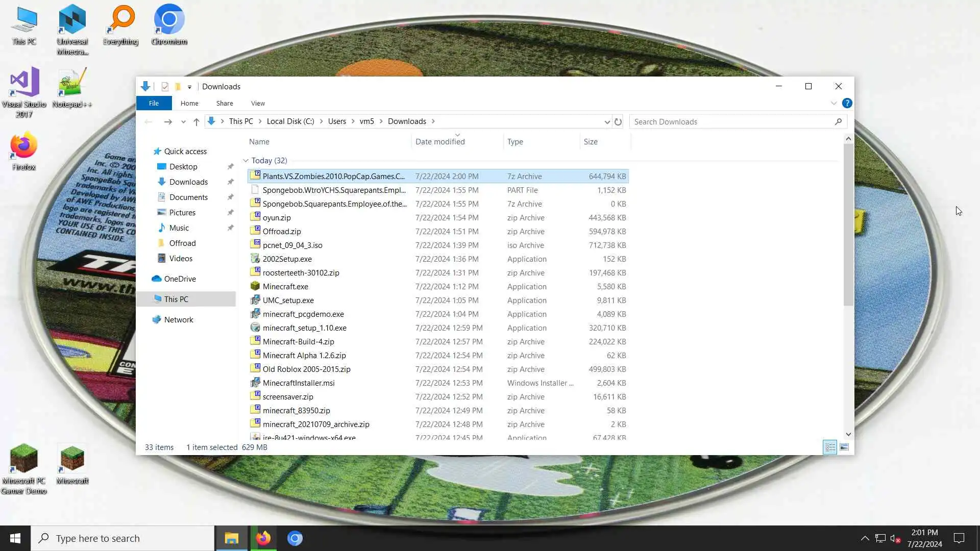Open the Explorer help question mark icon

tap(847, 104)
